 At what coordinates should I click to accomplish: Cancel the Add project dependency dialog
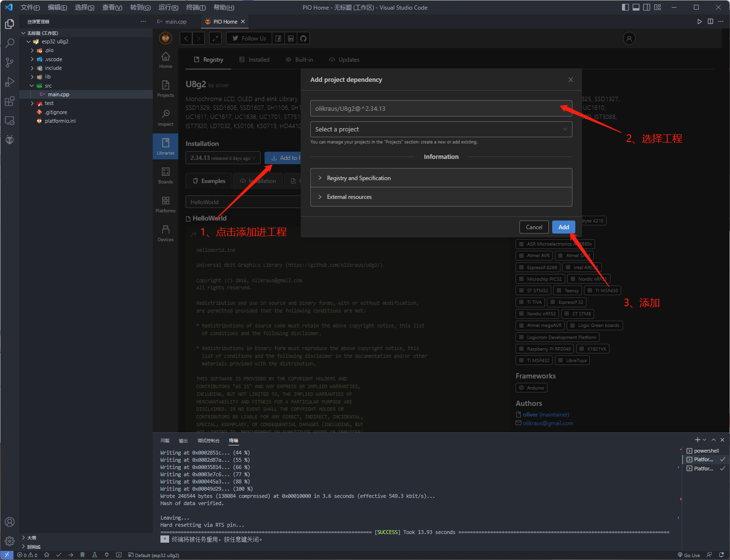(533, 227)
